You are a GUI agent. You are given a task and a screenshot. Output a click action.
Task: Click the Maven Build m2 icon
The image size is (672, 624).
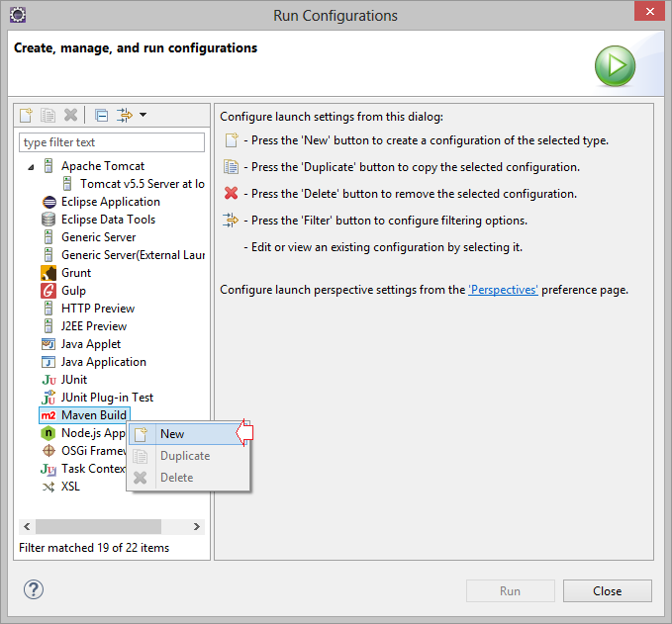tap(48, 415)
